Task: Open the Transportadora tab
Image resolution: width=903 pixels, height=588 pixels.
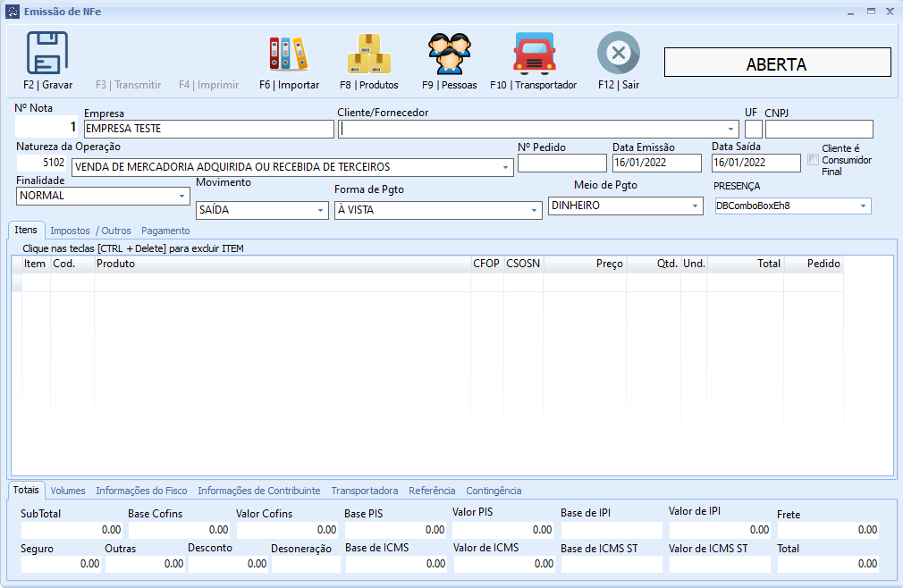Action: [x=364, y=491]
